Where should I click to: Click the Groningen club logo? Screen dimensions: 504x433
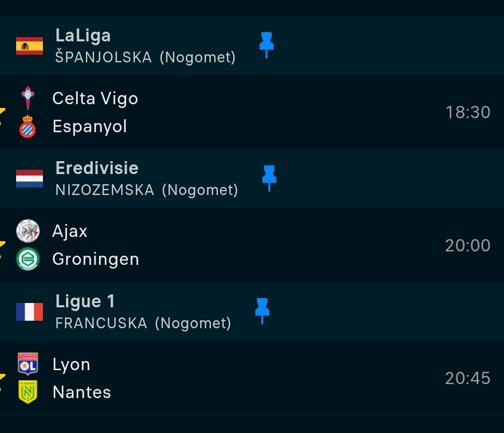click(x=28, y=259)
